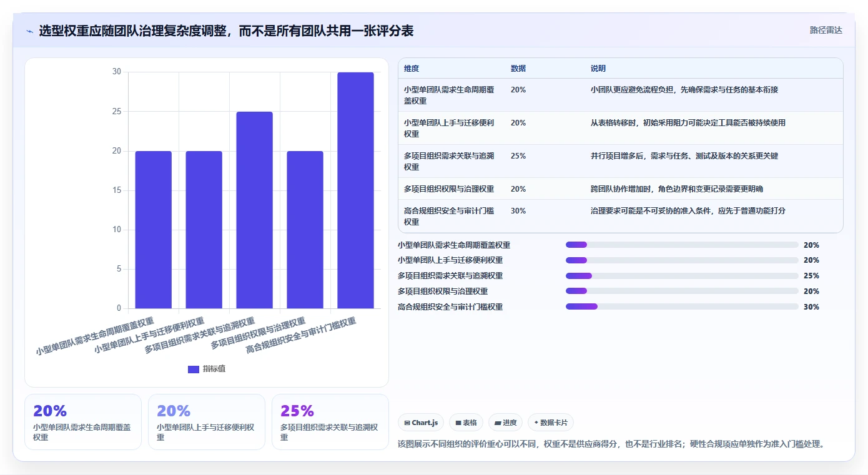Click the tallest bar for 高合规组织安全与审计门槛权重
Viewport: 868px width, 475px height.
point(355,190)
